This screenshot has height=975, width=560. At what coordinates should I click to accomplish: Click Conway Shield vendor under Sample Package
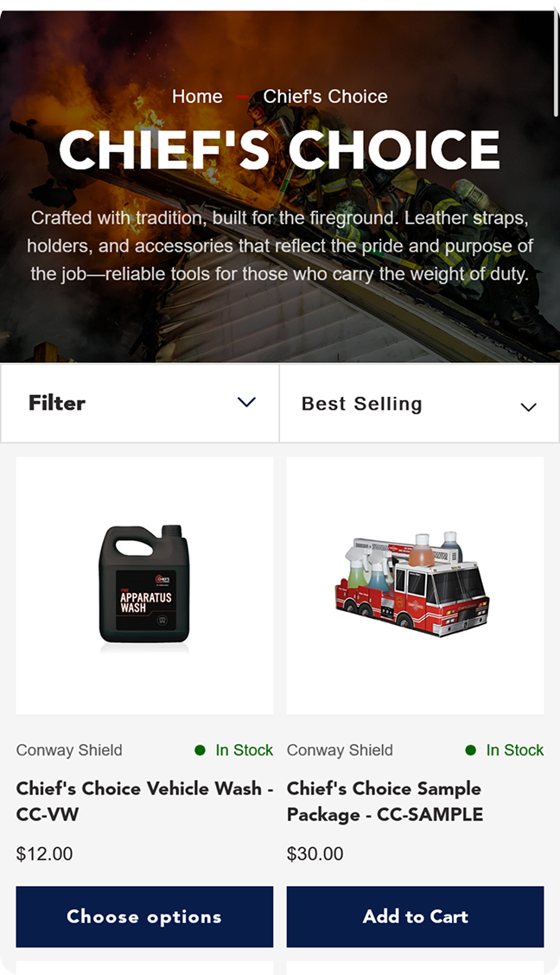[x=340, y=750]
